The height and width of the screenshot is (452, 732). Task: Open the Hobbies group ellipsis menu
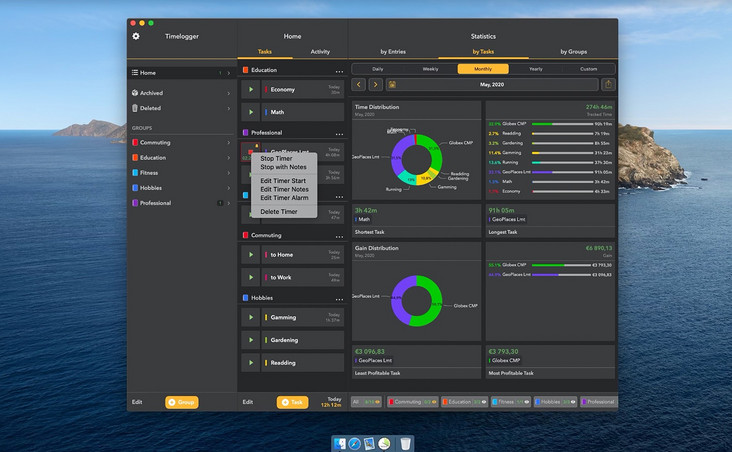tap(339, 298)
